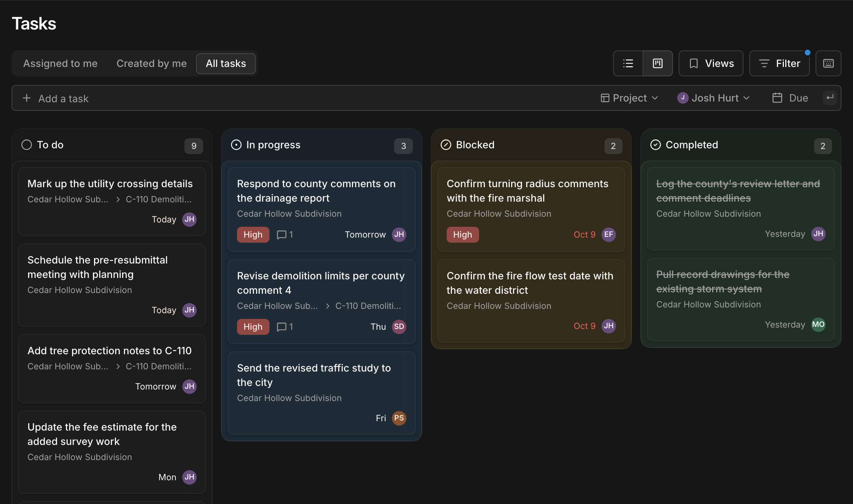This screenshot has width=853, height=504.
Task: Select the Assigned to me tab
Action: pos(61,63)
